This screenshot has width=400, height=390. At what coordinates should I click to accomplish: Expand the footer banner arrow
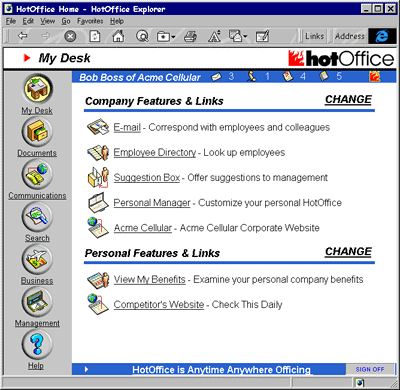point(86,369)
